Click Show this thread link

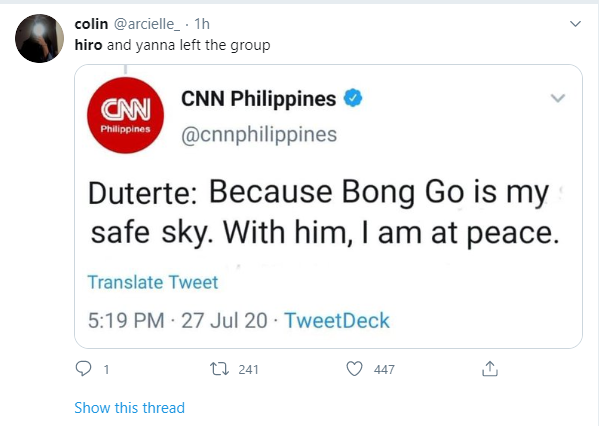tap(129, 408)
